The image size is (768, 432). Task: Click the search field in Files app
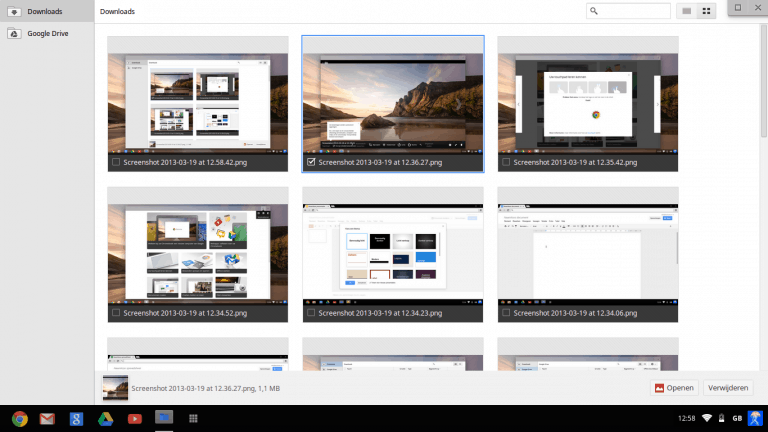click(628, 11)
